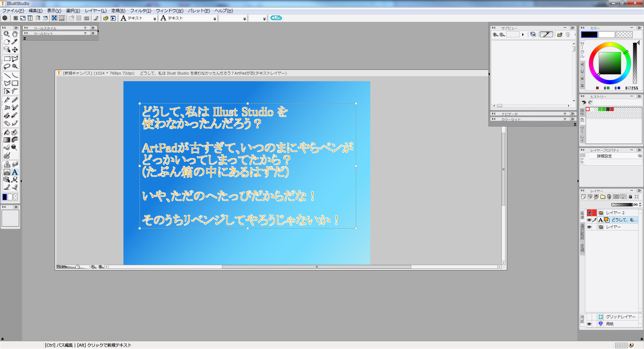
Task: Open the サブビュー panel menu
Action: 494,28
